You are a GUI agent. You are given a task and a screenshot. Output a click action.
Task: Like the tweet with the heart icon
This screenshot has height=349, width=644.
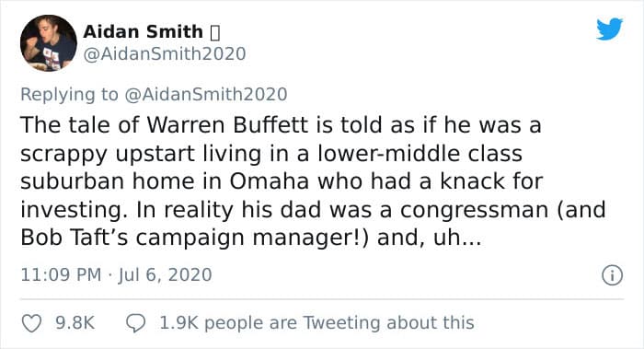(x=31, y=323)
